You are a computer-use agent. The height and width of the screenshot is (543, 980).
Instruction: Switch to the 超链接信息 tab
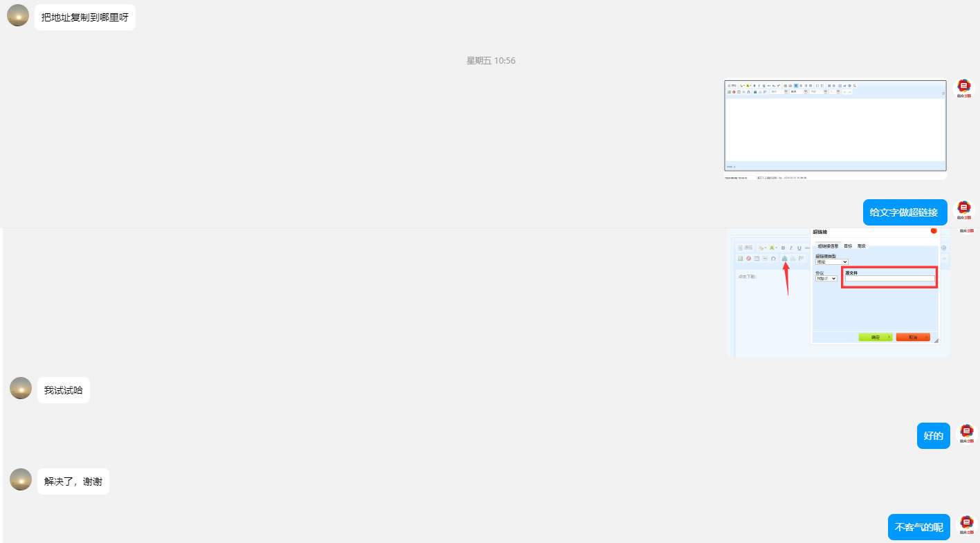[828, 246]
